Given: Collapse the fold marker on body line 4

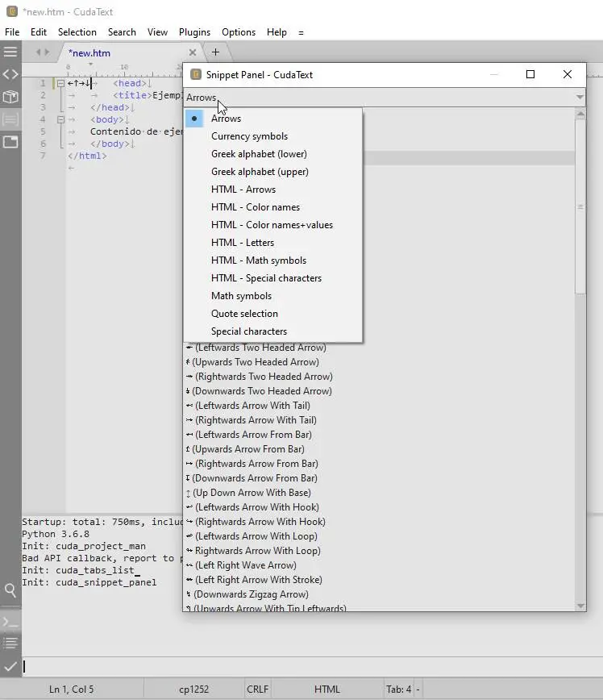Looking at the screenshot, I should 60,119.
